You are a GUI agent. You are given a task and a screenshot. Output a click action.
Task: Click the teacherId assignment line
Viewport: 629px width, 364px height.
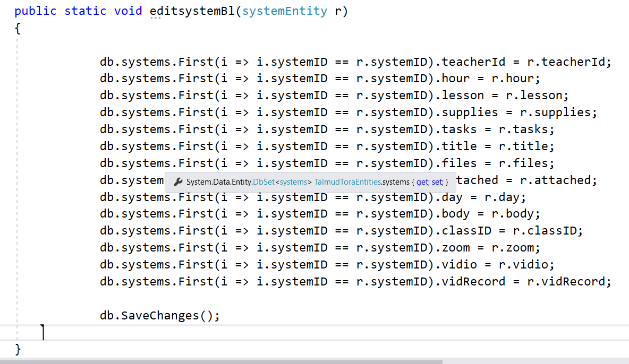click(x=355, y=62)
